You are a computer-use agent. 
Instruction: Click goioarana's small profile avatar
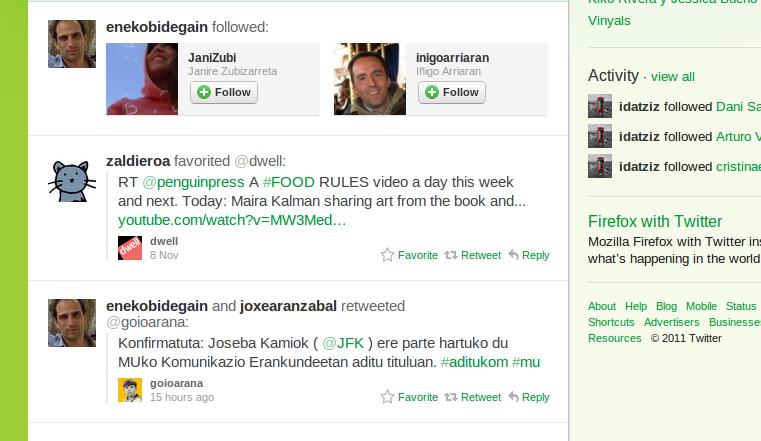pyautogui.click(x=130, y=390)
